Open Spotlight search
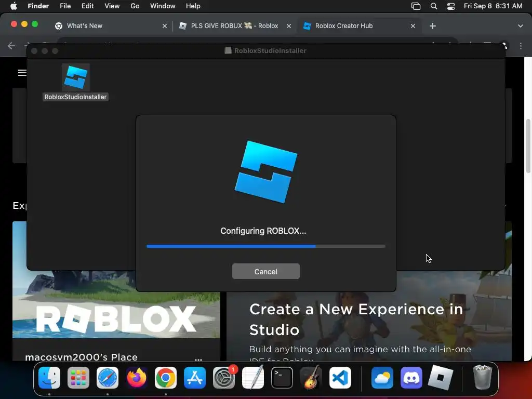 434,6
